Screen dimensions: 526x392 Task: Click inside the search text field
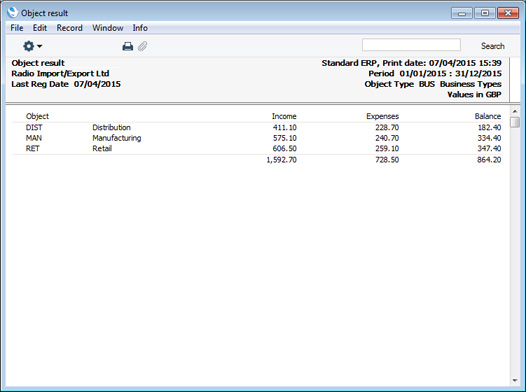pyautogui.click(x=411, y=45)
